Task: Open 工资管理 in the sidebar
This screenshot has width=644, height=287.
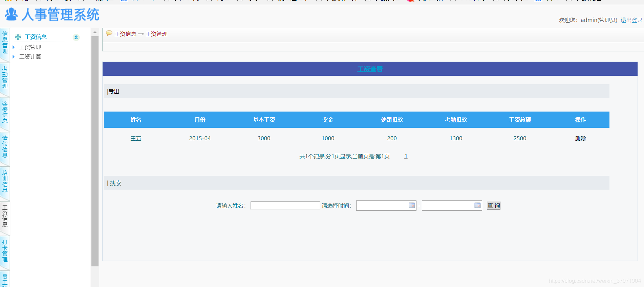Action: point(30,47)
